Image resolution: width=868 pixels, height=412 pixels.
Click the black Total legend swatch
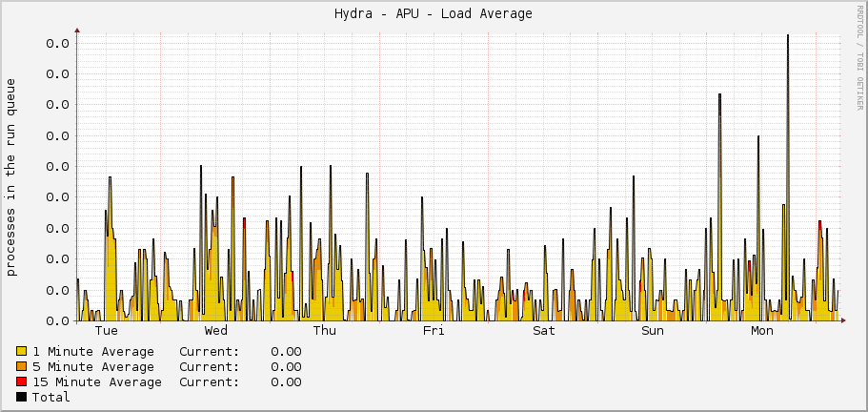[22, 397]
